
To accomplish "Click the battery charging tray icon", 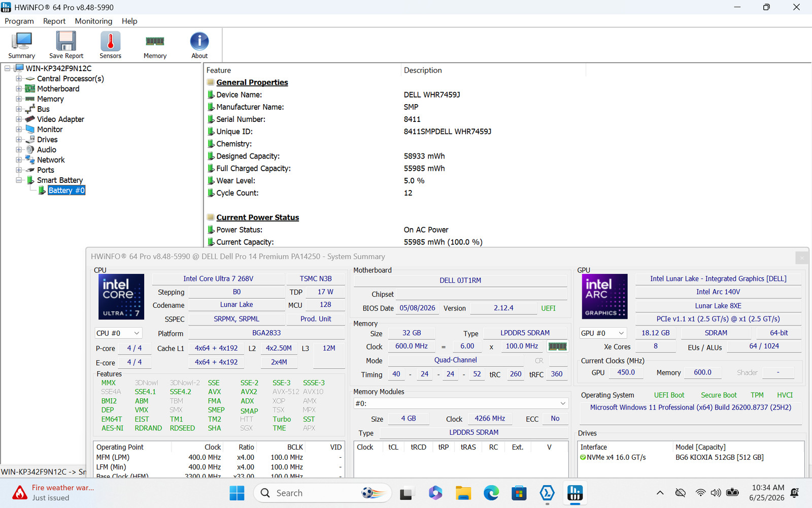I will tap(732, 493).
